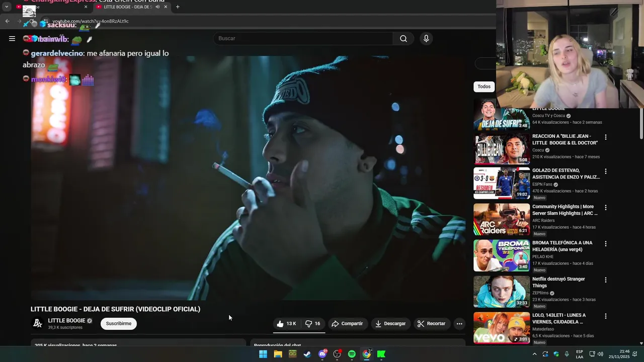Dislike the video with thumbs-down 16

click(x=313, y=324)
